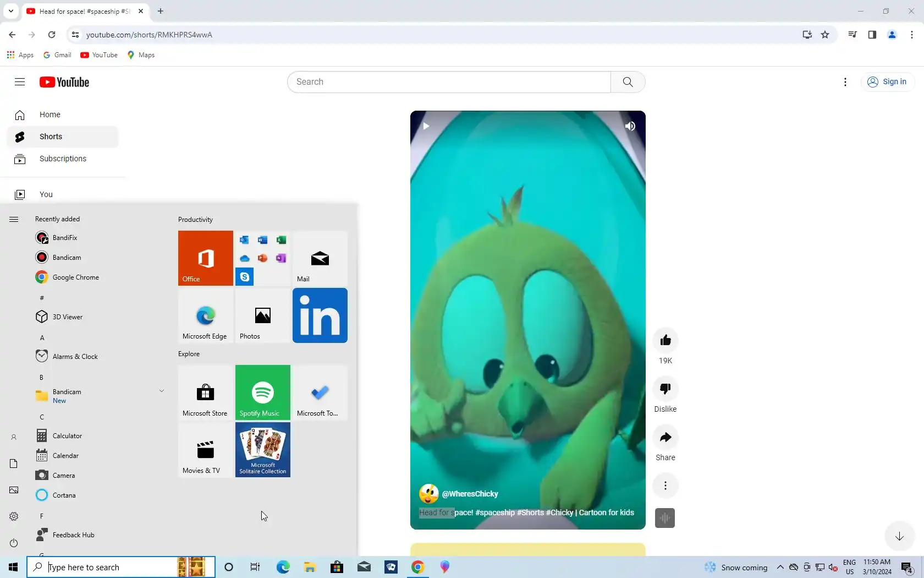Like the Chicky short video
The height and width of the screenshot is (578, 924).
click(665, 340)
